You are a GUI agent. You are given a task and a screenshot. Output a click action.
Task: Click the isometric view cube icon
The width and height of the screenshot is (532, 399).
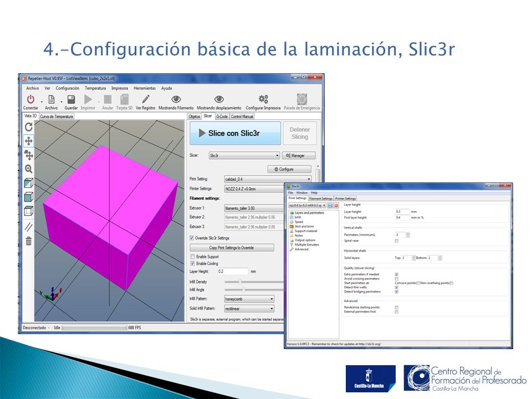point(29,183)
